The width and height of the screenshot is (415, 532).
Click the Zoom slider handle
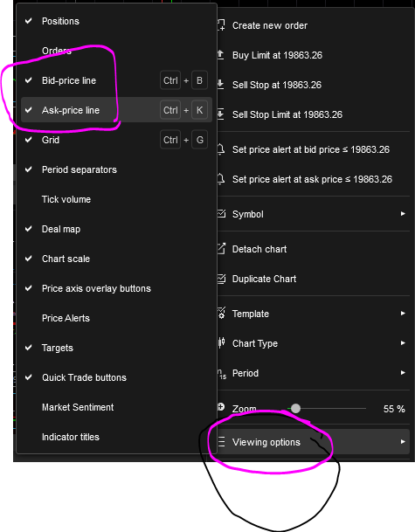[x=295, y=408]
